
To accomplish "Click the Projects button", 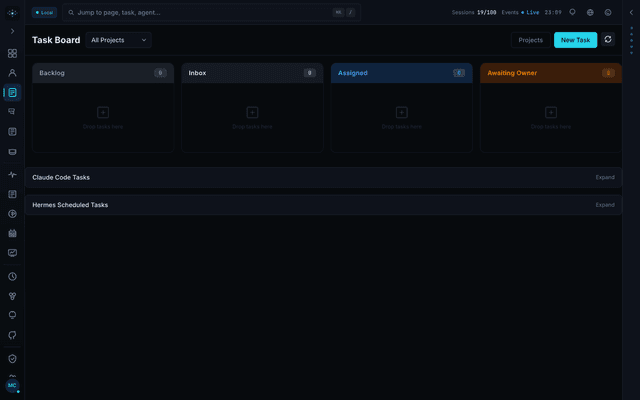I will click(530, 40).
